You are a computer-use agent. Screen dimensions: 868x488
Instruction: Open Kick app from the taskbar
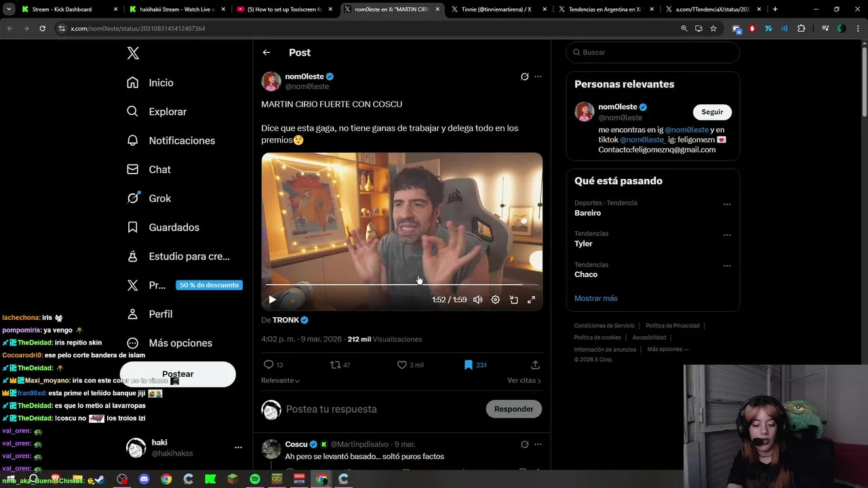click(x=211, y=479)
